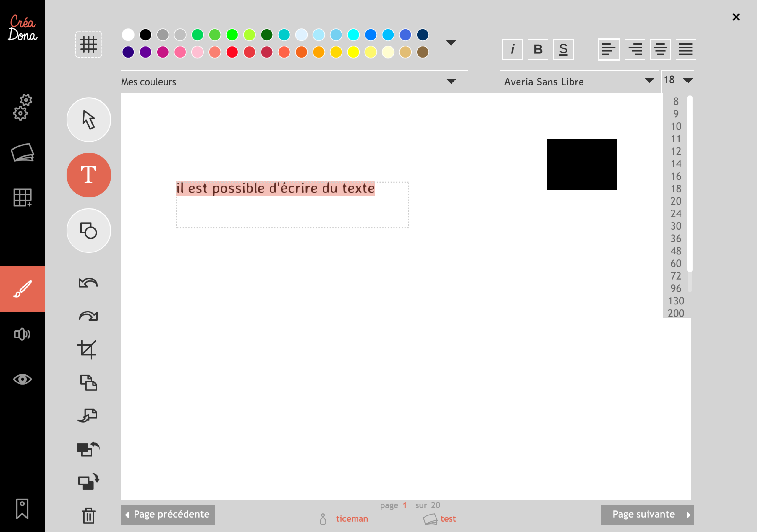The image size is (757, 532).
Task: Choose font size 24
Action: [x=676, y=214]
